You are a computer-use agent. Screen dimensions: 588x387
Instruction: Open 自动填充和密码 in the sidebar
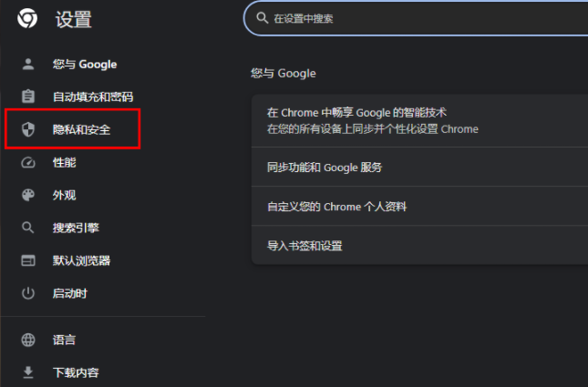pyautogui.click(x=93, y=97)
